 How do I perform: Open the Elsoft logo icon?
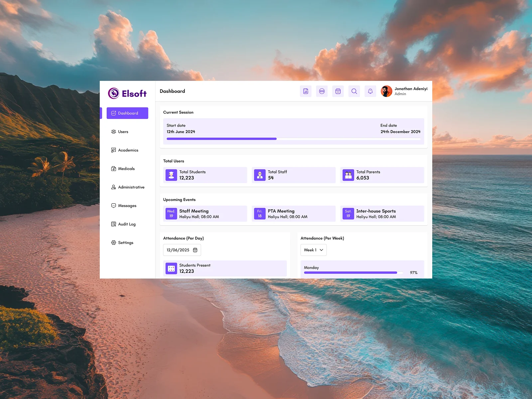(x=113, y=94)
